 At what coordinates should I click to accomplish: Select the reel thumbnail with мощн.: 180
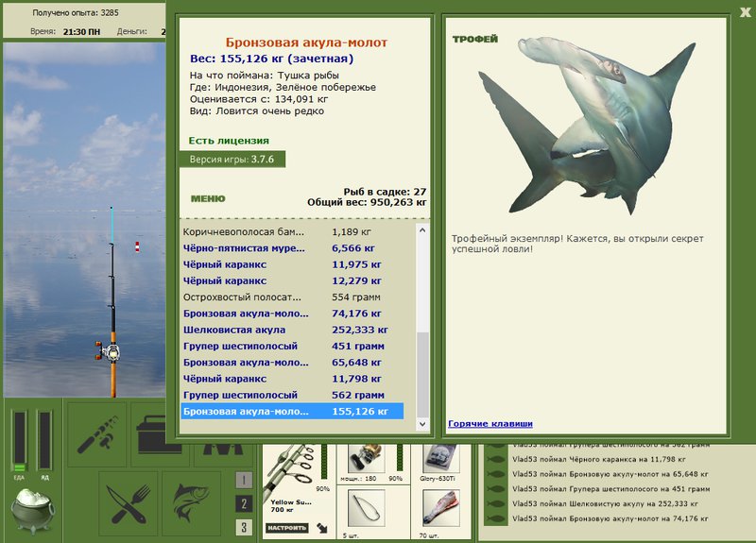tap(366, 458)
